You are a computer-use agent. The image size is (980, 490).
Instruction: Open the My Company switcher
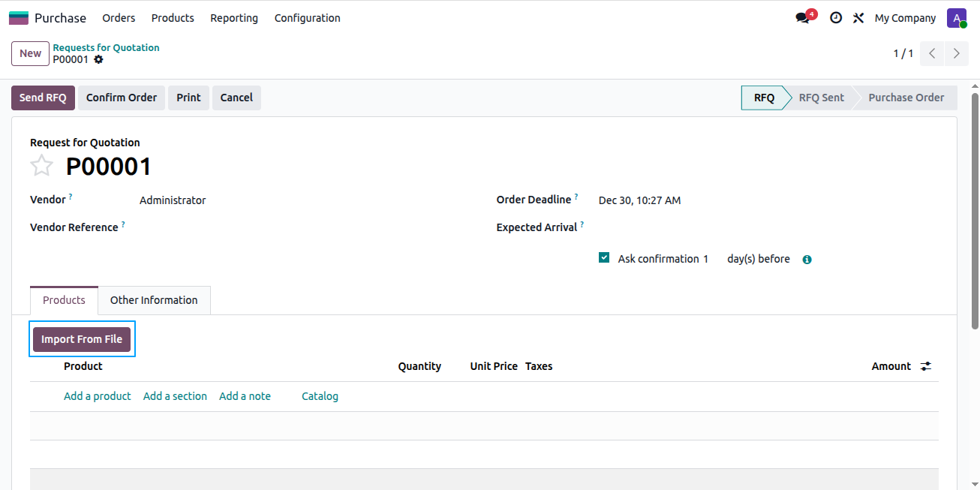(x=905, y=18)
